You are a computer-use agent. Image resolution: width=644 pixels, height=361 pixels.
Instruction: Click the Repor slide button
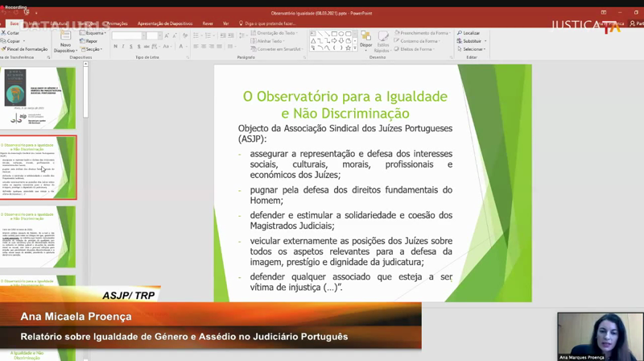click(x=90, y=41)
